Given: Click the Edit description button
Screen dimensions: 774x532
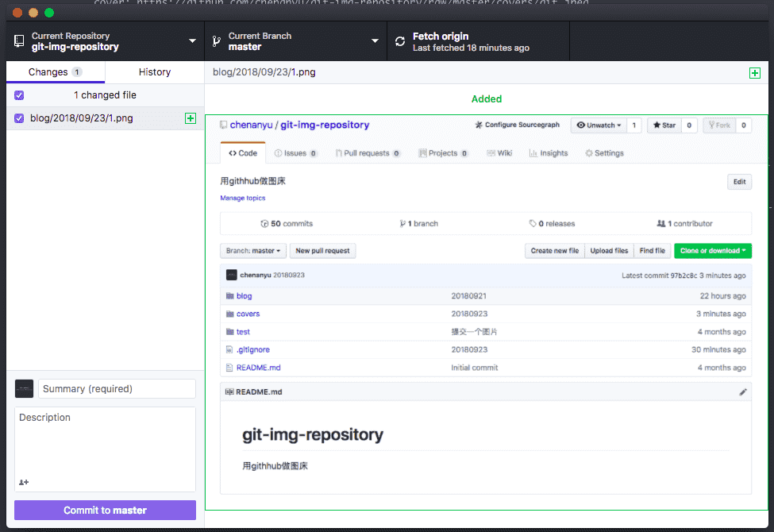Looking at the screenshot, I should tap(739, 182).
